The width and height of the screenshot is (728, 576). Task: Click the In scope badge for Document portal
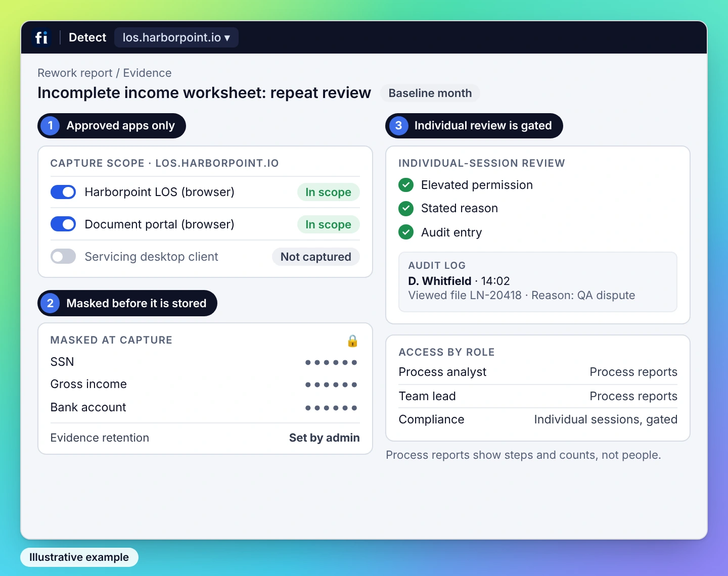point(329,224)
